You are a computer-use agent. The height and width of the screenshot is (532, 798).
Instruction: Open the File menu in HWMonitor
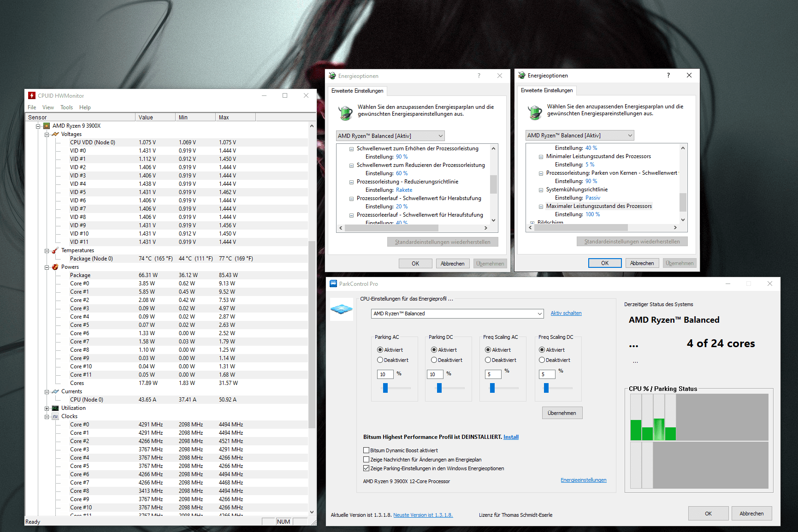pyautogui.click(x=32, y=107)
